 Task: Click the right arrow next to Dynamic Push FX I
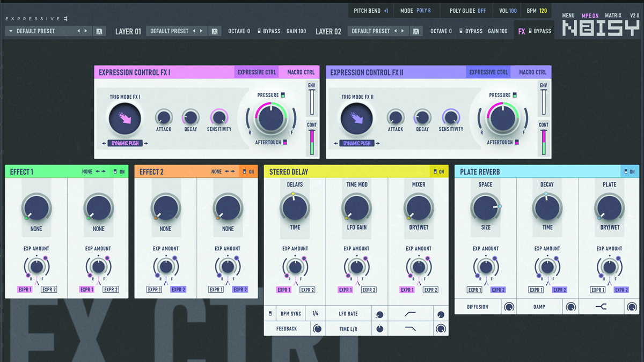(x=146, y=143)
